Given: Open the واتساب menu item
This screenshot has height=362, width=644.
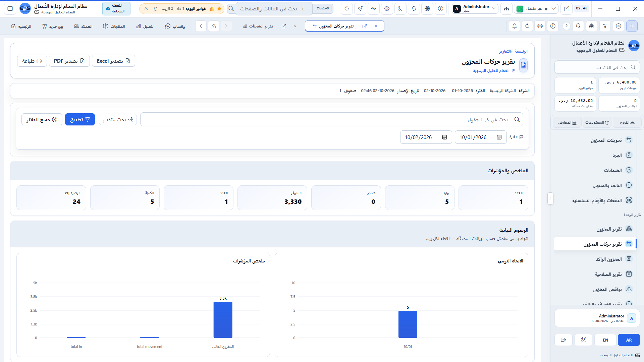Looking at the screenshot, I should [x=175, y=26].
